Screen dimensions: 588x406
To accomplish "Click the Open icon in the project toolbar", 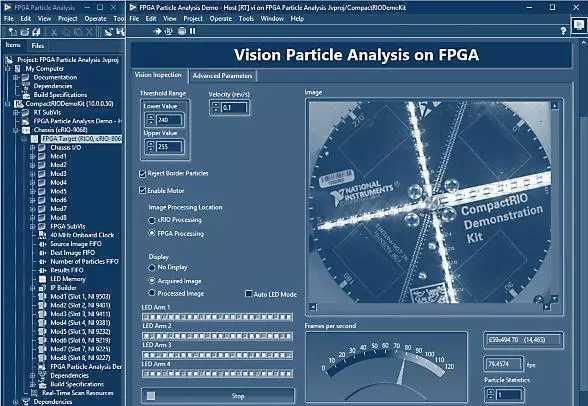I will point(24,32).
